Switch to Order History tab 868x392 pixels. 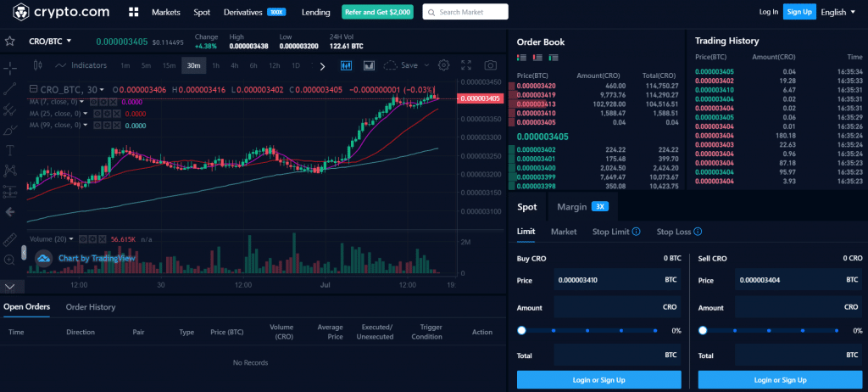click(x=91, y=306)
